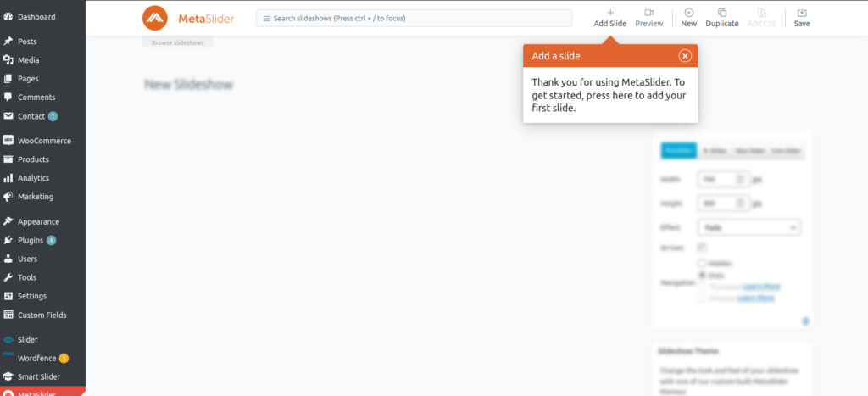Duplicate the current slideshow
The height and width of the screenshot is (396, 868).
tap(721, 13)
